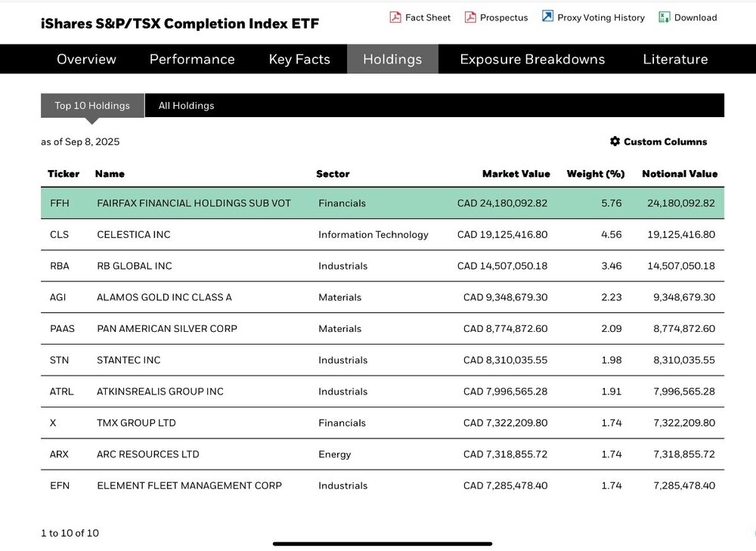Click the Download spreadsheet icon
This screenshot has width=756, height=551.
(665, 17)
